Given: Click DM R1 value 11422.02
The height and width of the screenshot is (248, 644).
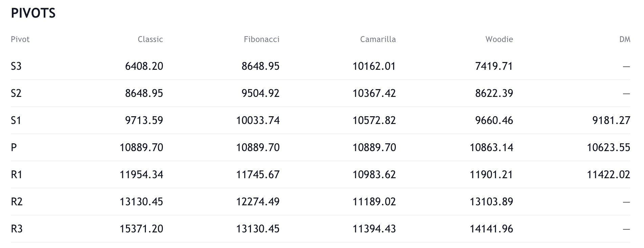Looking at the screenshot, I should [x=608, y=174].
